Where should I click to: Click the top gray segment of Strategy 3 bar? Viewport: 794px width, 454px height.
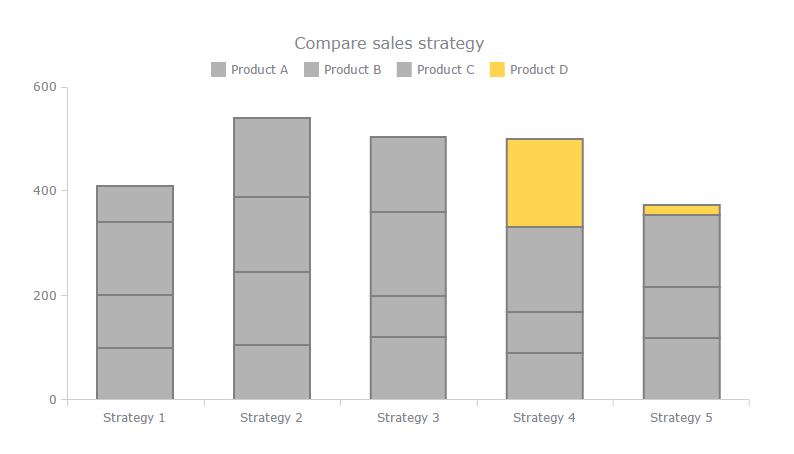[408, 174]
